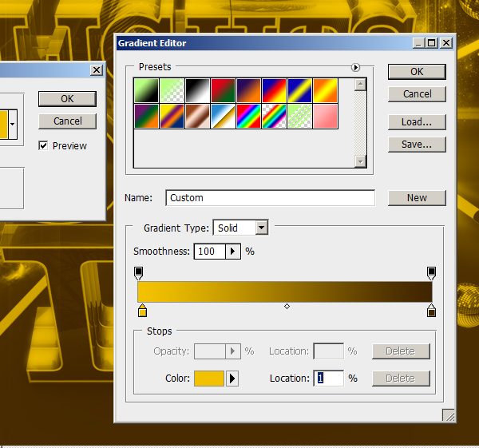Minimize the Gradient Editor window
Screen dimensions: 479x448
click(419, 43)
